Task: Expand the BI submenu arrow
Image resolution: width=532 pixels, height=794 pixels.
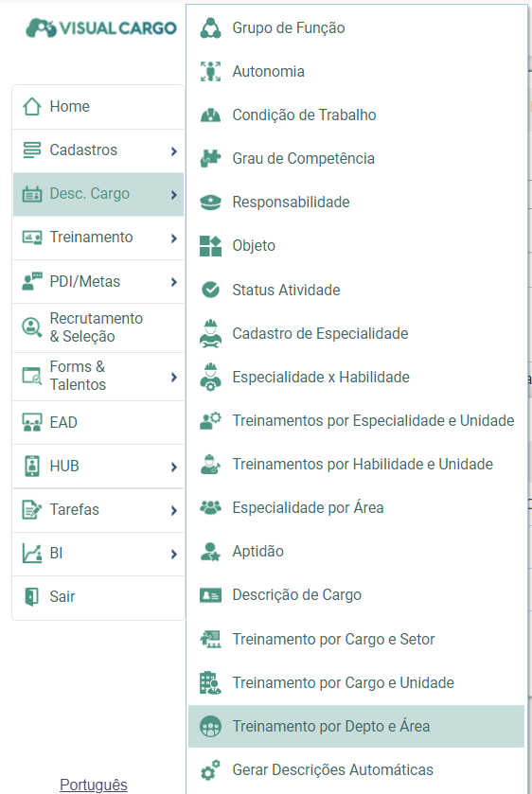Action: point(174,554)
